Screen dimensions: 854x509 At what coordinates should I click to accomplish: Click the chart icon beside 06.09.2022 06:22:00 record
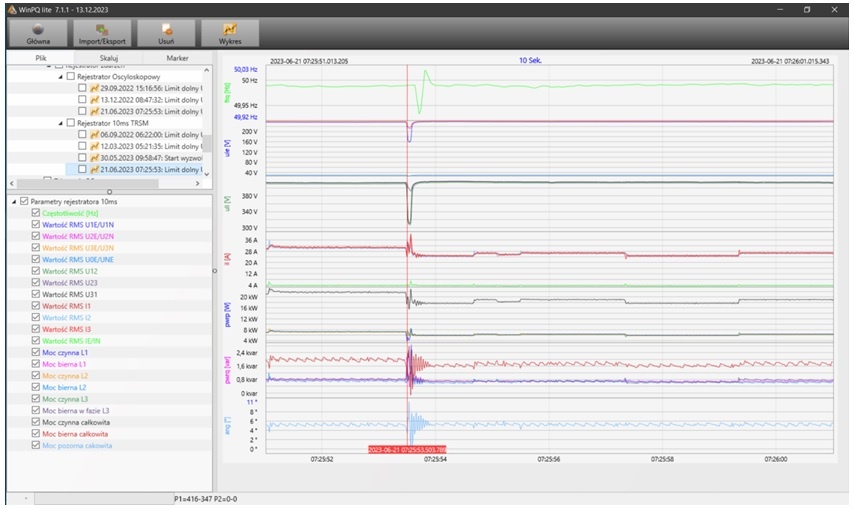coord(95,134)
